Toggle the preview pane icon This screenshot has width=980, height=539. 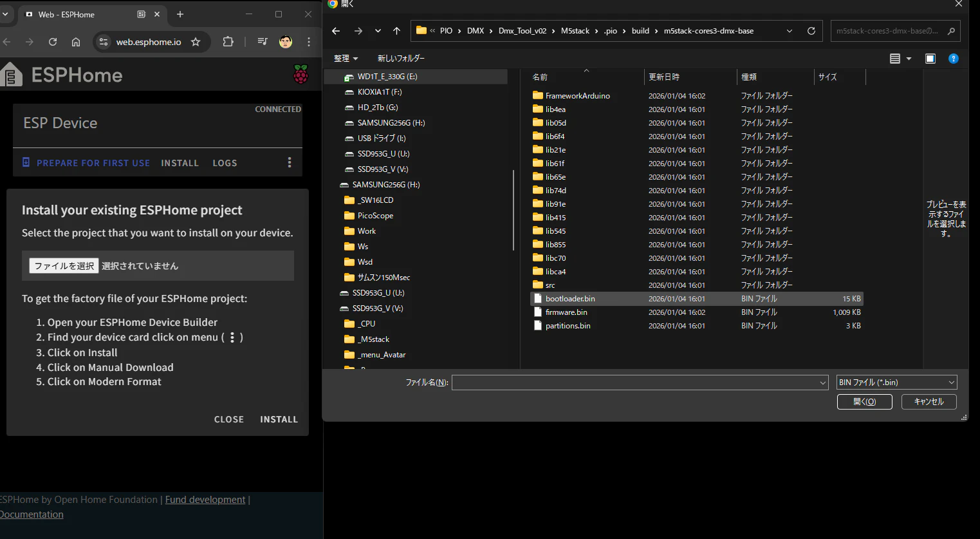(930, 59)
